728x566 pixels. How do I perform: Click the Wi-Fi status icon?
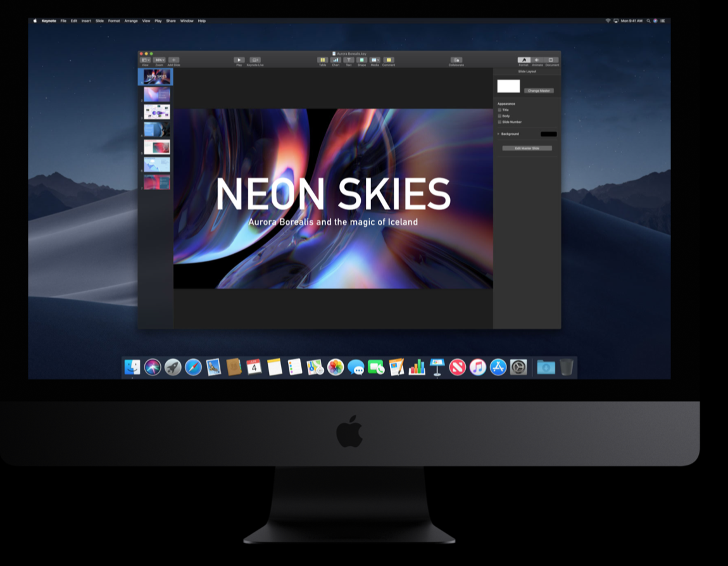click(x=608, y=21)
